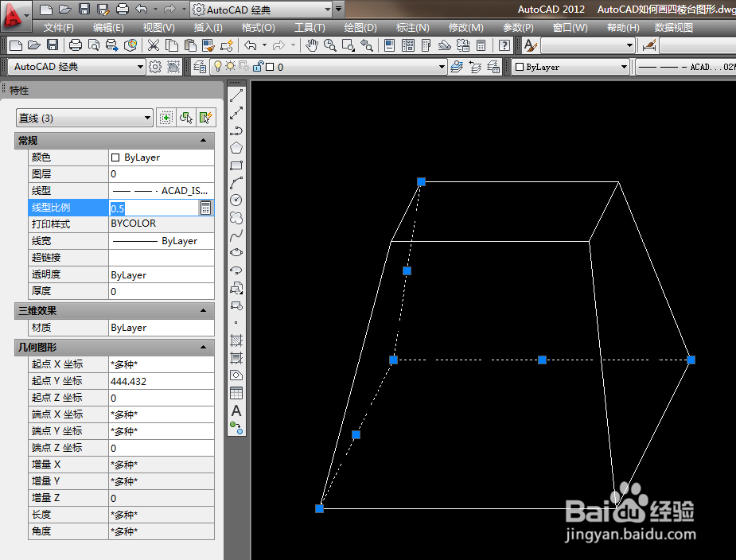
Task: Click the 线型 ACAD_IS... property value
Action: coord(162,191)
